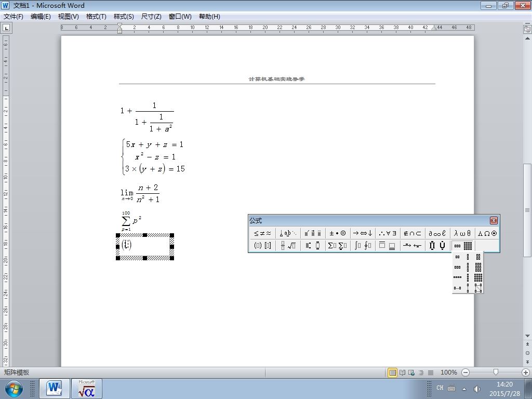This screenshot has width=532, height=399.
Task: Toggle the ruler button above scrollbar
Action: click(x=527, y=29)
